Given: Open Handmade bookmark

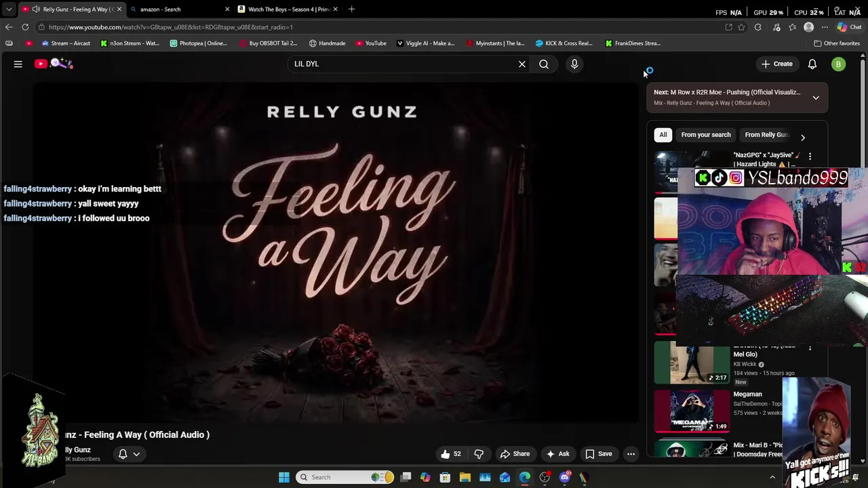Looking at the screenshot, I should point(327,43).
